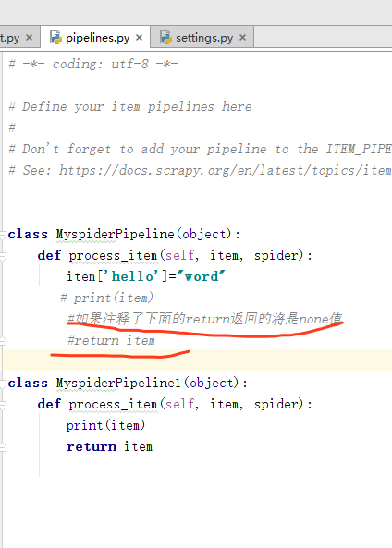Click the MyspiderPipeline class name

point(115,234)
